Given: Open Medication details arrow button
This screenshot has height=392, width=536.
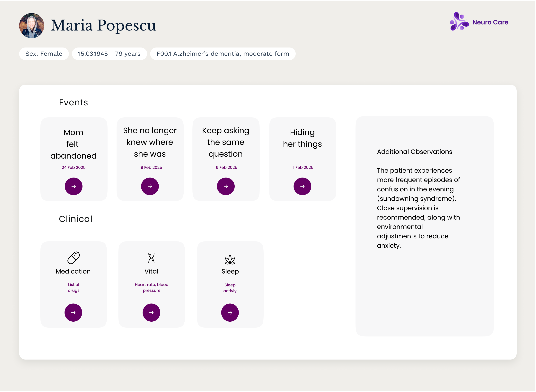Looking at the screenshot, I should (73, 312).
